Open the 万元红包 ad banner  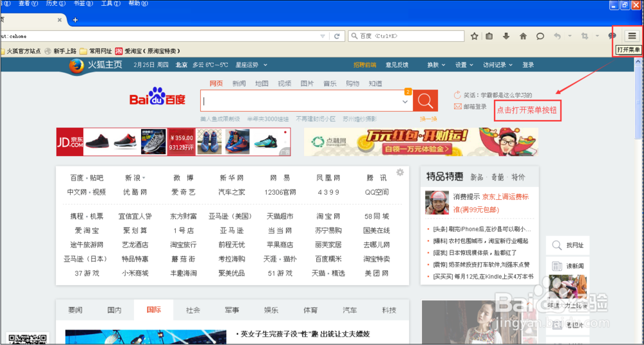point(421,142)
